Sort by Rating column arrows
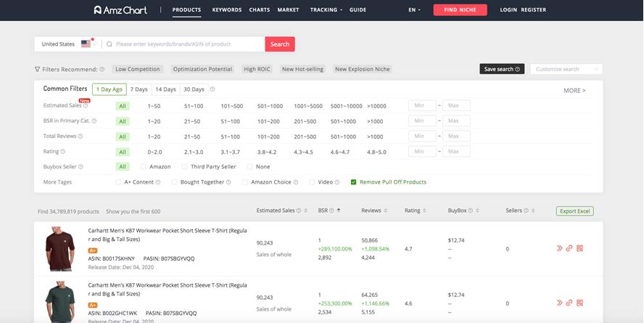This screenshot has height=323, width=644. [424, 210]
